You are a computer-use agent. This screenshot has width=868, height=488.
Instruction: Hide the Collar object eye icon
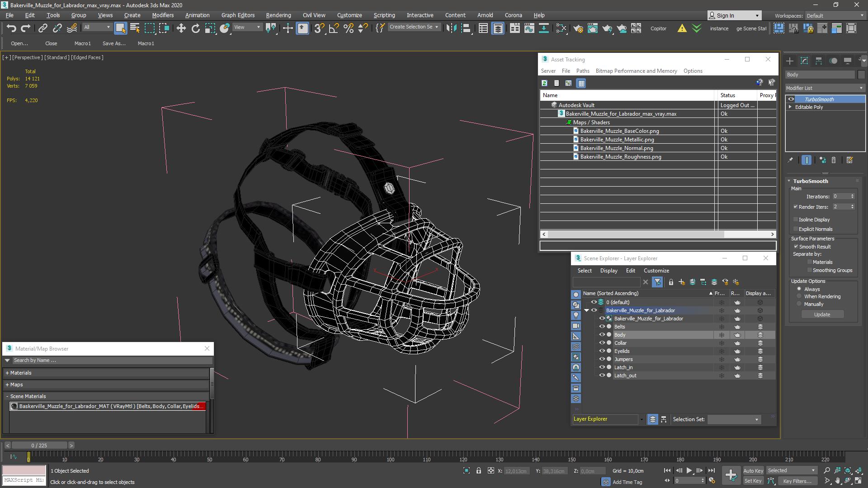[x=602, y=343]
